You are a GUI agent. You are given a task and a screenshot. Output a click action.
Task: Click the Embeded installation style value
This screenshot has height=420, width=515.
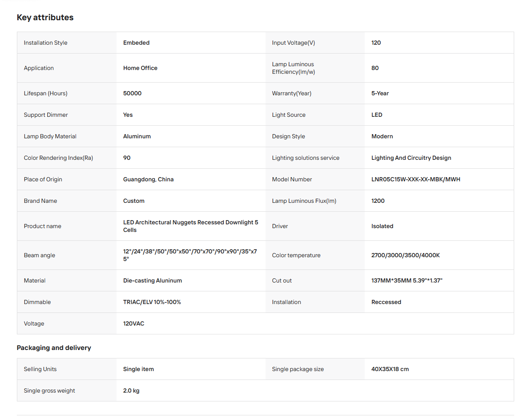[x=136, y=43]
